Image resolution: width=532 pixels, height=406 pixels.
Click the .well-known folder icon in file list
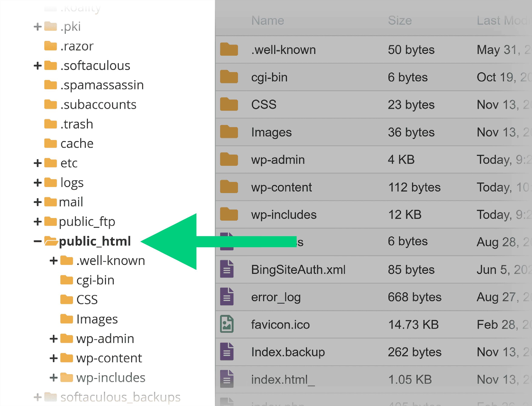pyautogui.click(x=229, y=49)
